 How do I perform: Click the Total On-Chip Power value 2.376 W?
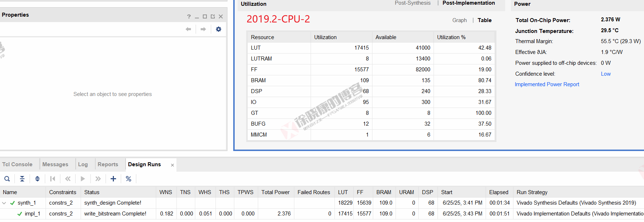tap(610, 20)
